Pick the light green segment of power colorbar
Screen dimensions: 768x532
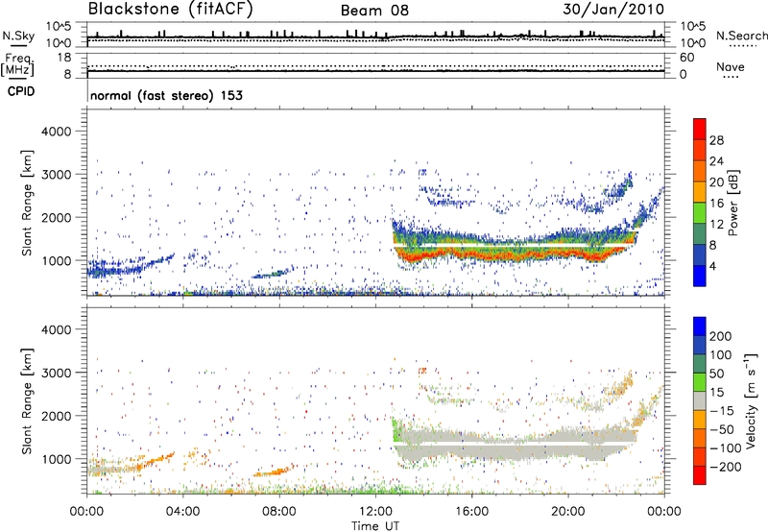(x=700, y=213)
